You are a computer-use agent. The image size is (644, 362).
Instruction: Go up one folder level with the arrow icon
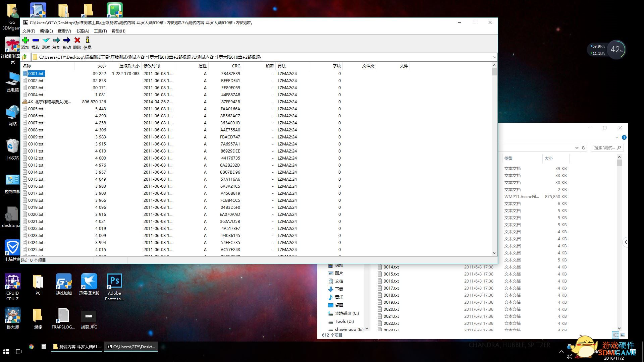(x=25, y=57)
